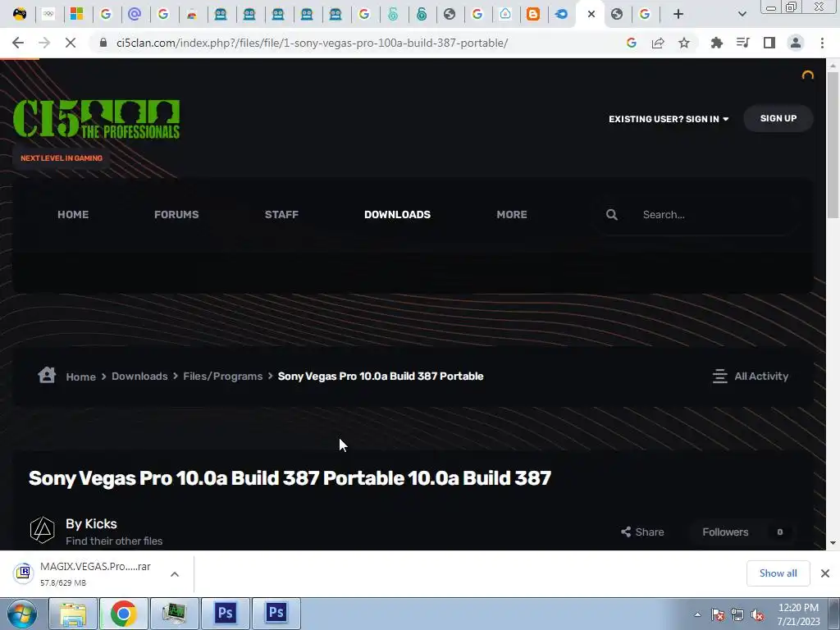Open the Chrome three-dot menu
Screen dimensions: 840x630
822,43
